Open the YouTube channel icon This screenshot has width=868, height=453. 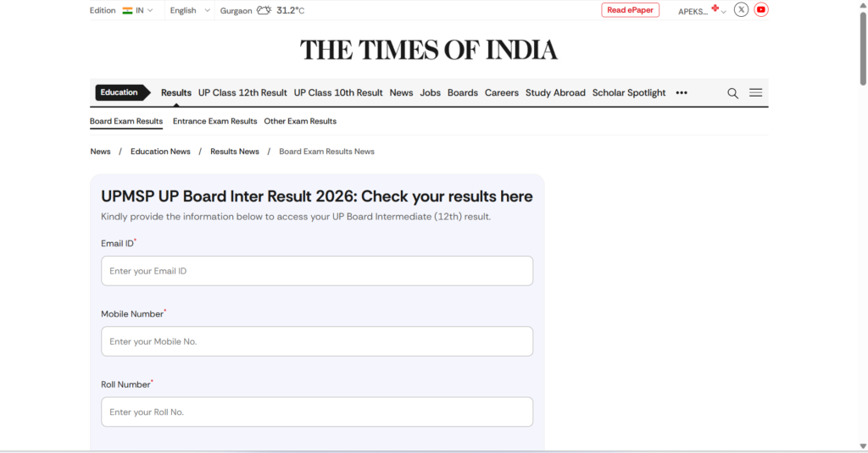pos(761,10)
